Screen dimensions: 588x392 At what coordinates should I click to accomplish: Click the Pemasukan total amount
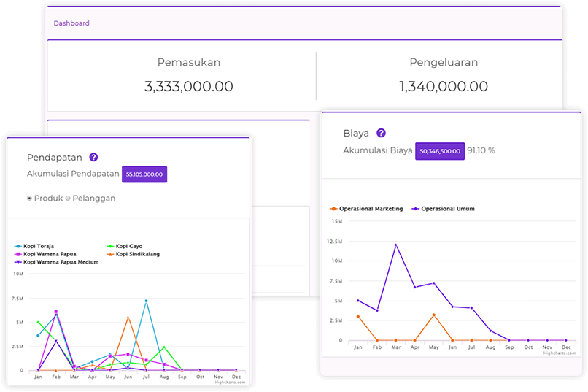point(189,86)
